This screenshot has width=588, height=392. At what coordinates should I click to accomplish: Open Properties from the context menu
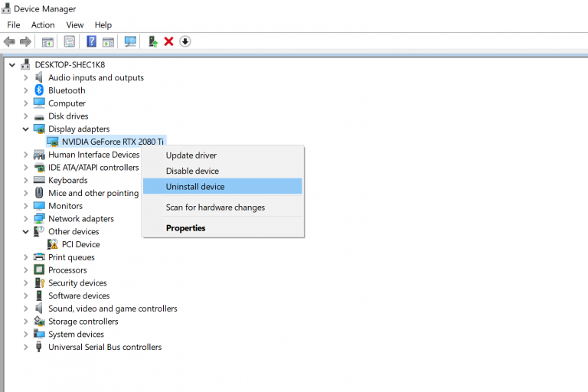(x=186, y=227)
